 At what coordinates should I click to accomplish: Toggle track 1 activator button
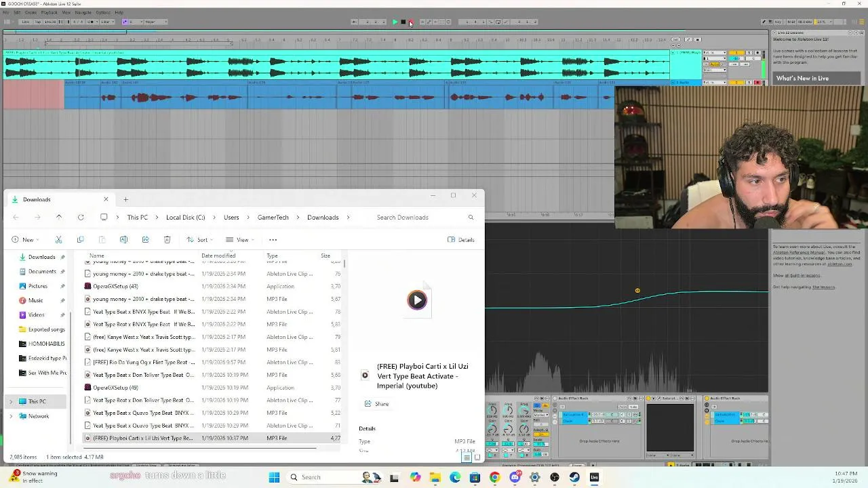coord(738,52)
